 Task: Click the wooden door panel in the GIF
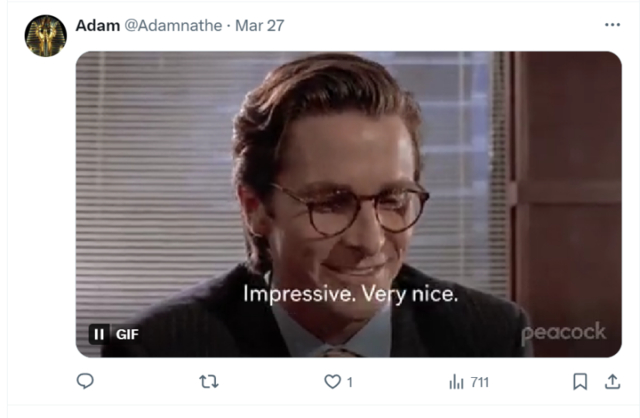[568, 180]
